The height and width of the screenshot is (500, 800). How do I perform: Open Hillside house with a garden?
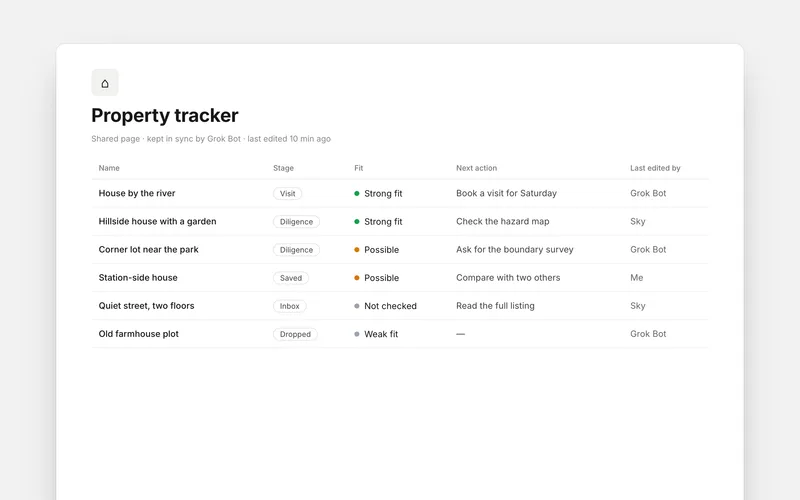(157, 221)
